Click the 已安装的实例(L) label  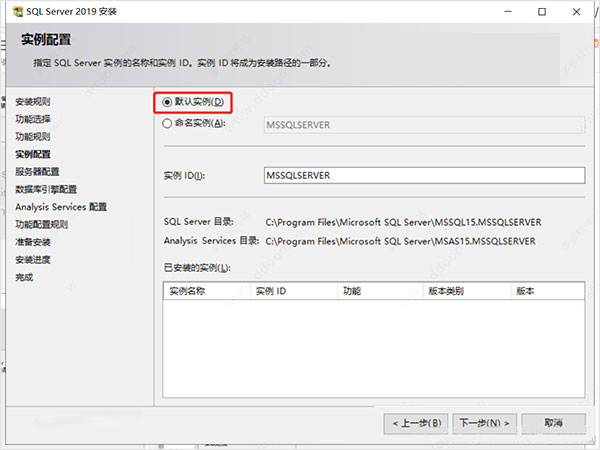coord(197,268)
